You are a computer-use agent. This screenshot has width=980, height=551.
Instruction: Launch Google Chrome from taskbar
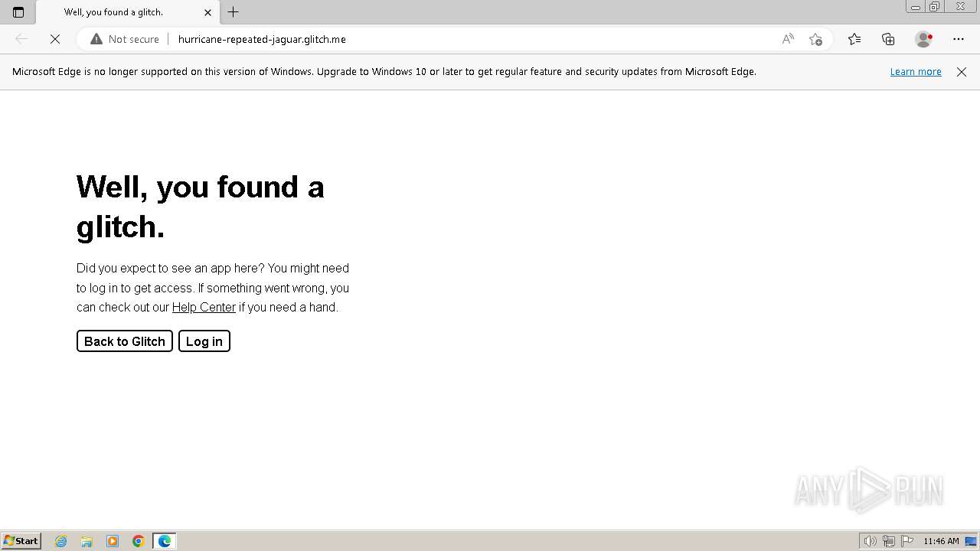pyautogui.click(x=139, y=541)
